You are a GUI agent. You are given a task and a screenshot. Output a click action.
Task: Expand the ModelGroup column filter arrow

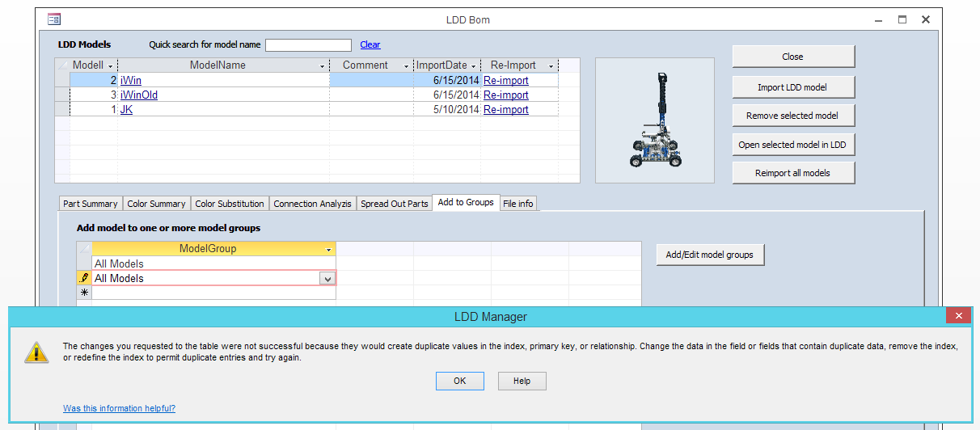[328, 250]
